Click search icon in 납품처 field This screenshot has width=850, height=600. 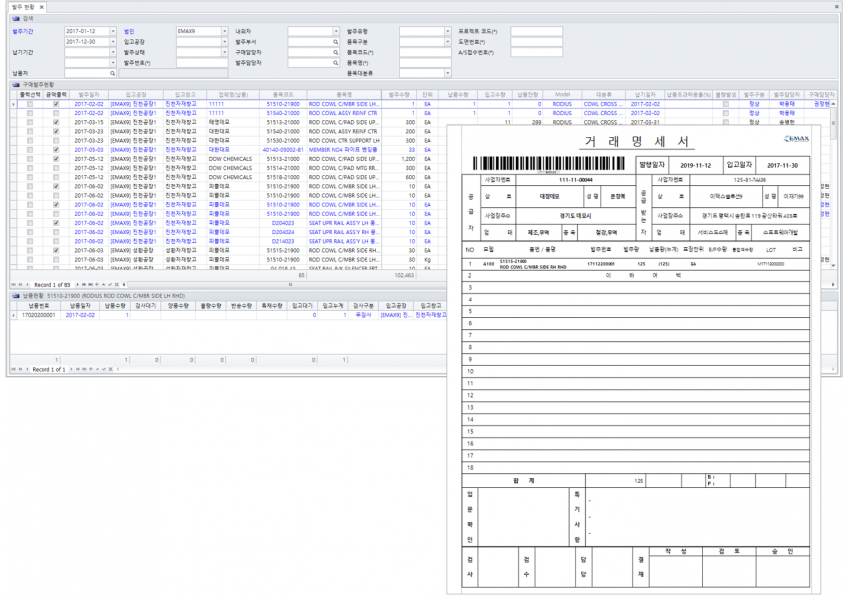coord(111,73)
